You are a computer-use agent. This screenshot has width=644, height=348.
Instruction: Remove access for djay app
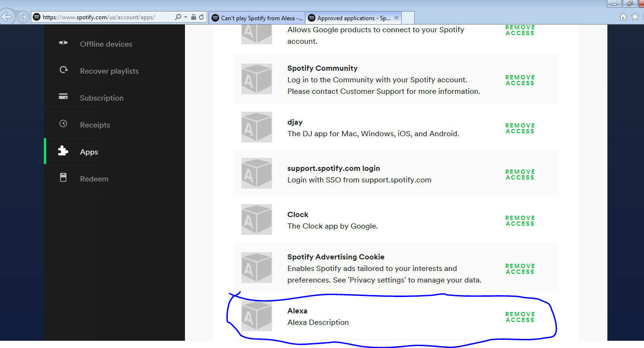(520, 129)
